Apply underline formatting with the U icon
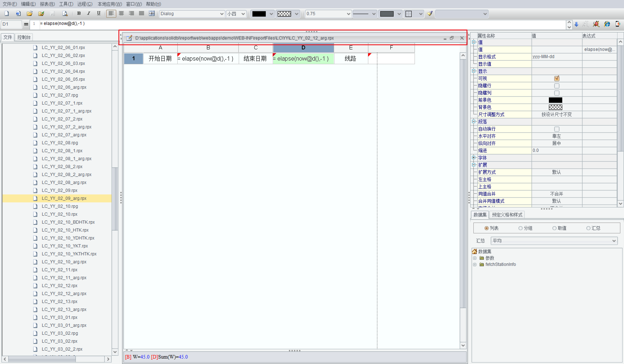The width and height of the screenshot is (624, 364). pyautogui.click(x=99, y=14)
